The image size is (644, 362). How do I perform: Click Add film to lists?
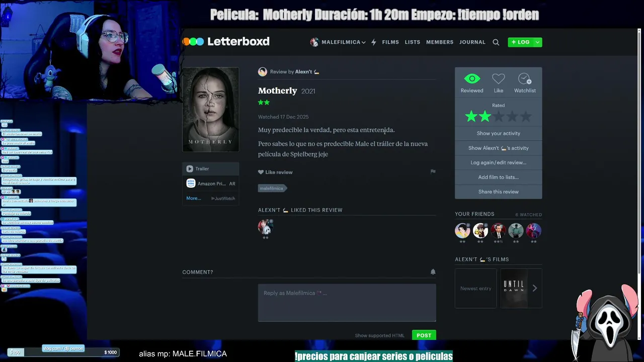(x=499, y=177)
